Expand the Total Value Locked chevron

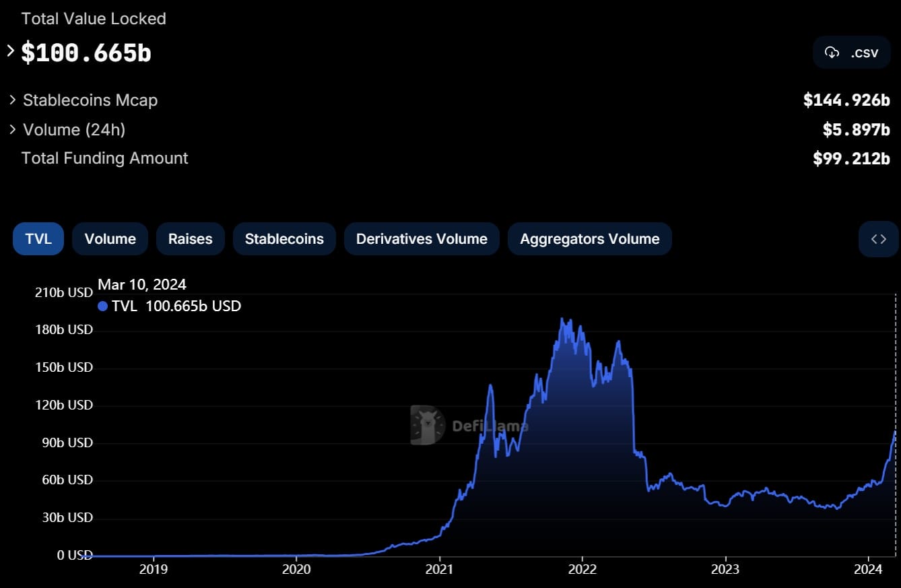[x=9, y=50]
